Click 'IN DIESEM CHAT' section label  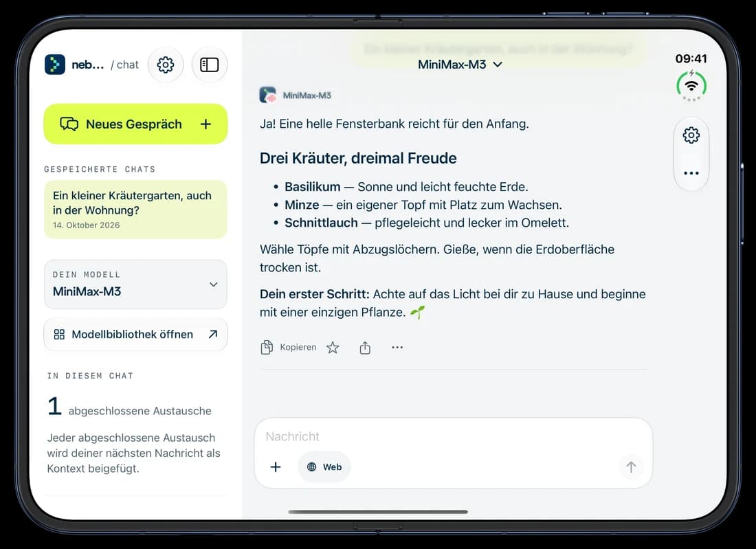click(90, 375)
